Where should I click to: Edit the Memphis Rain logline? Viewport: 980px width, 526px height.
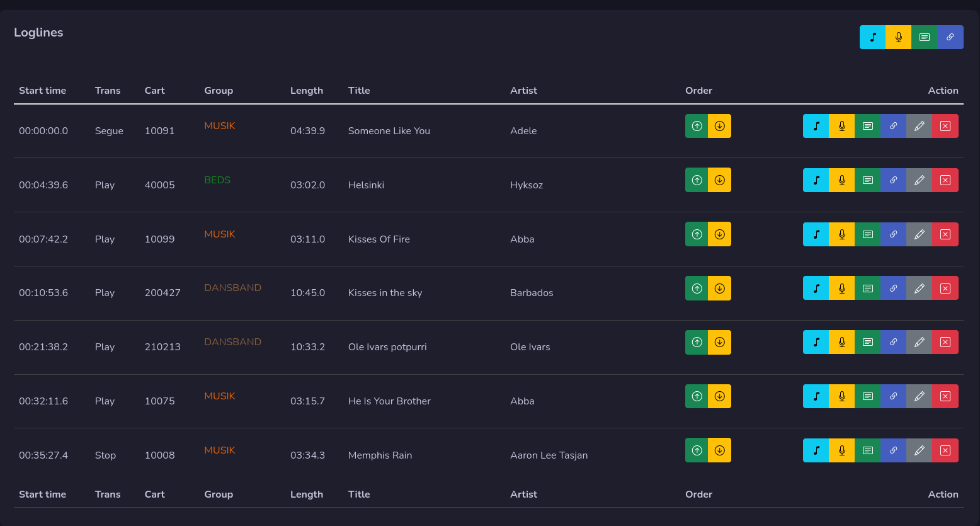tap(919, 450)
